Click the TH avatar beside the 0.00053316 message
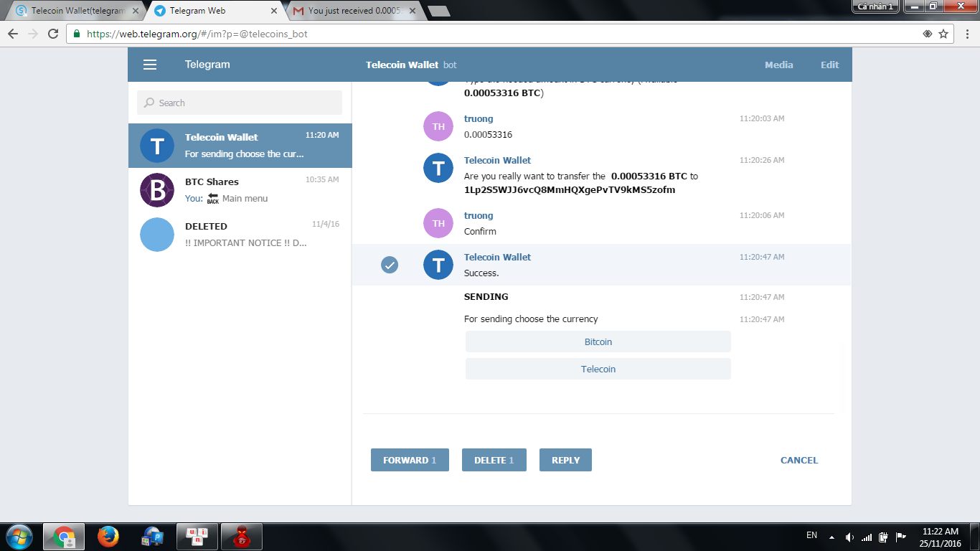 [x=438, y=126]
